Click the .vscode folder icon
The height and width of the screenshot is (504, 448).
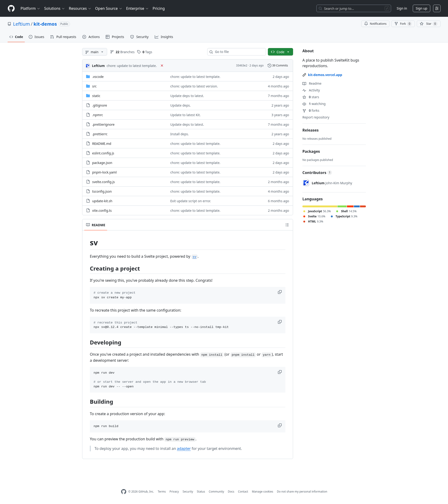point(88,76)
